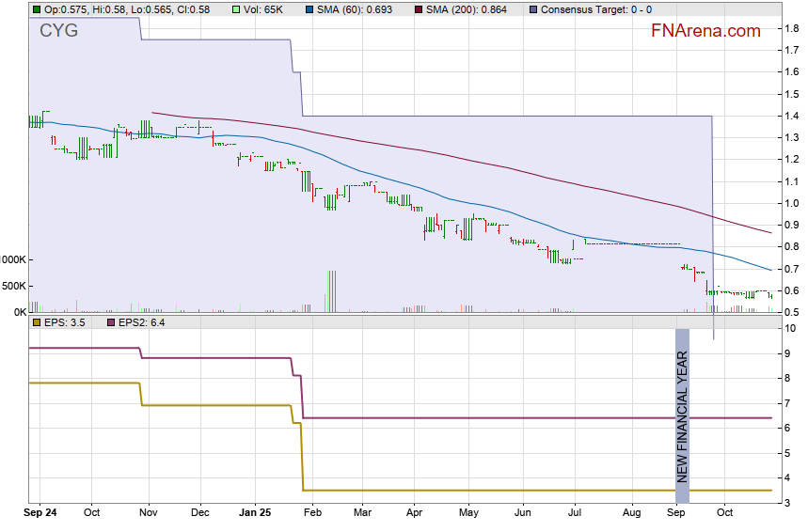Click the Jan 25 date axis label
This screenshot has width=808, height=532.
pos(253,514)
